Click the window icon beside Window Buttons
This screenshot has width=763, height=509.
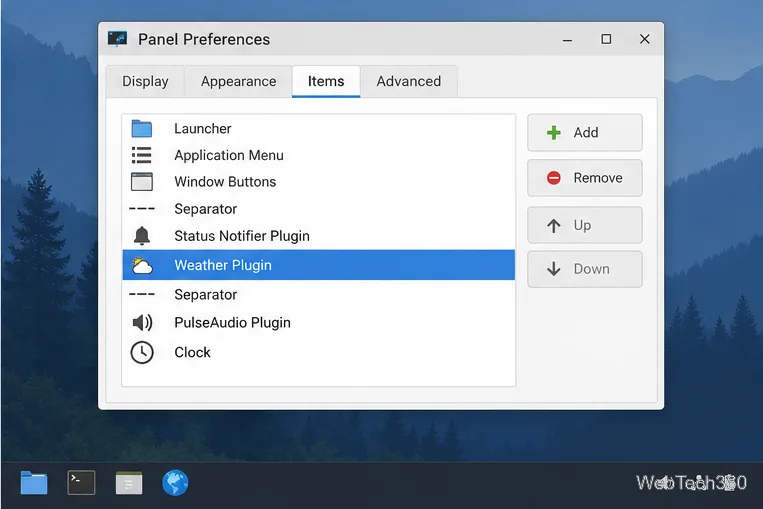(142, 182)
